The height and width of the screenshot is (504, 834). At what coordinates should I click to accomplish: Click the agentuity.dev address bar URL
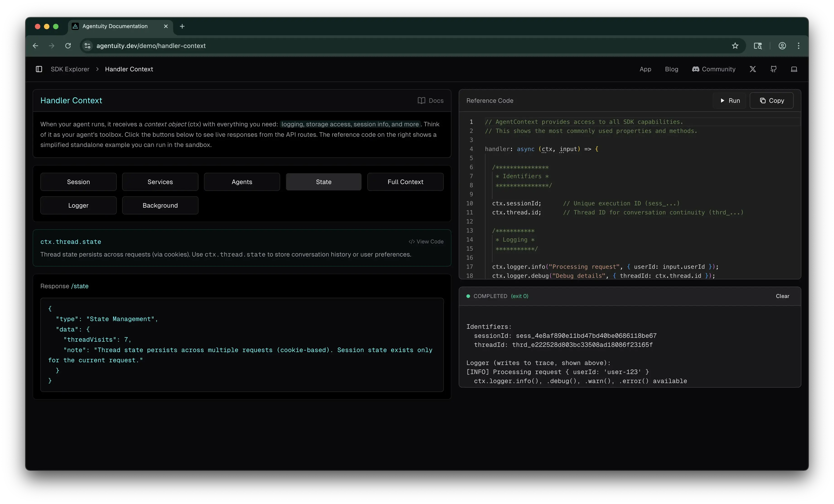[x=151, y=46]
